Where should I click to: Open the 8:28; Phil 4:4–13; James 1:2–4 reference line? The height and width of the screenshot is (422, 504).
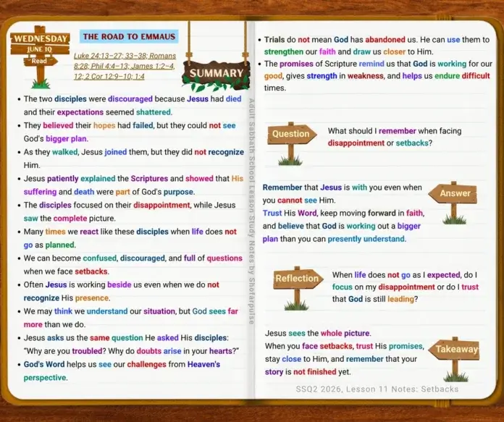124,66
